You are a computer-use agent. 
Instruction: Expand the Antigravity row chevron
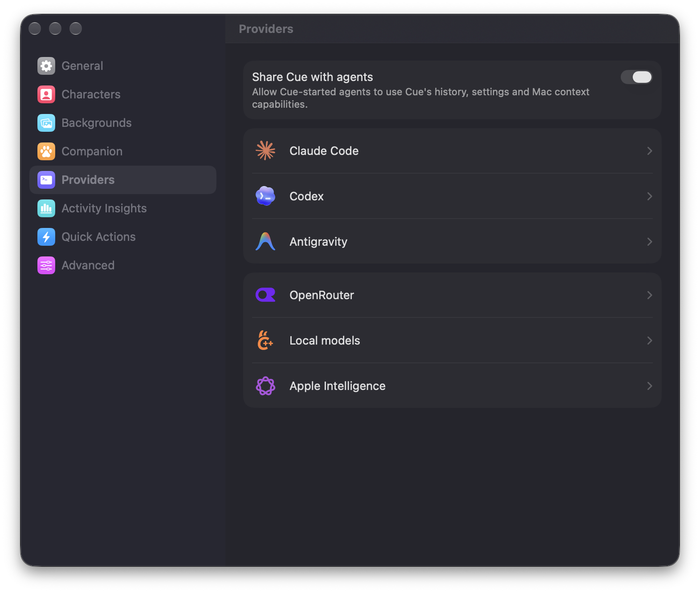click(x=650, y=242)
